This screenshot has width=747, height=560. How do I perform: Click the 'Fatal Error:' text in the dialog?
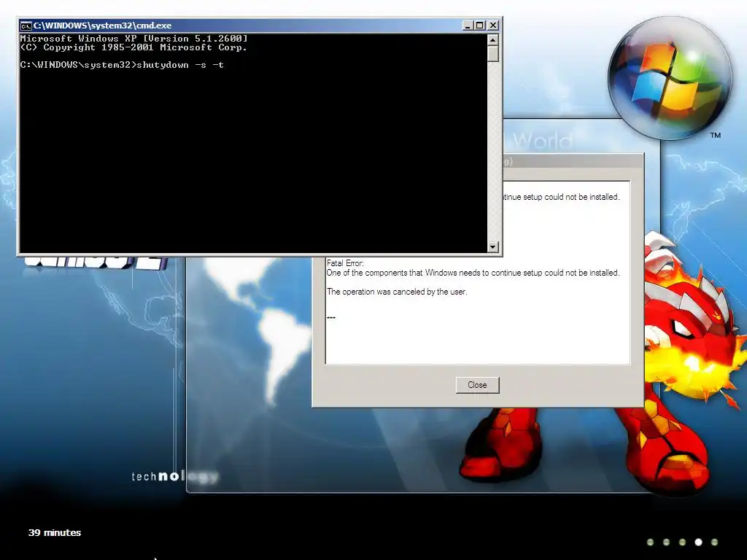pyautogui.click(x=345, y=262)
